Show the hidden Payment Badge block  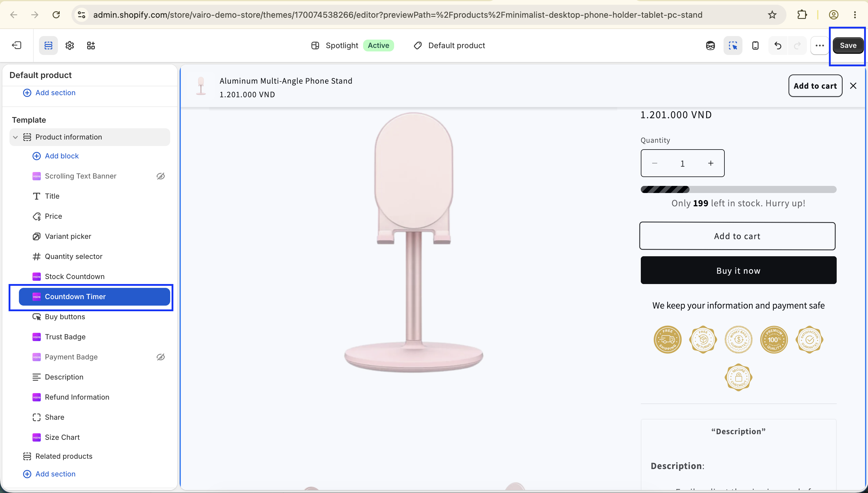click(x=161, y=357)
